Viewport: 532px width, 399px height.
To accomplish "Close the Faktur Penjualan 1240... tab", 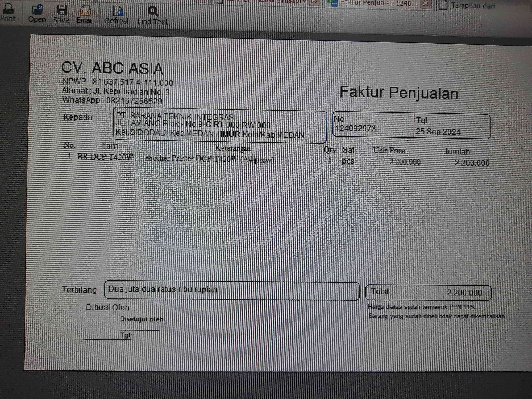I will [x=425, y=3].
